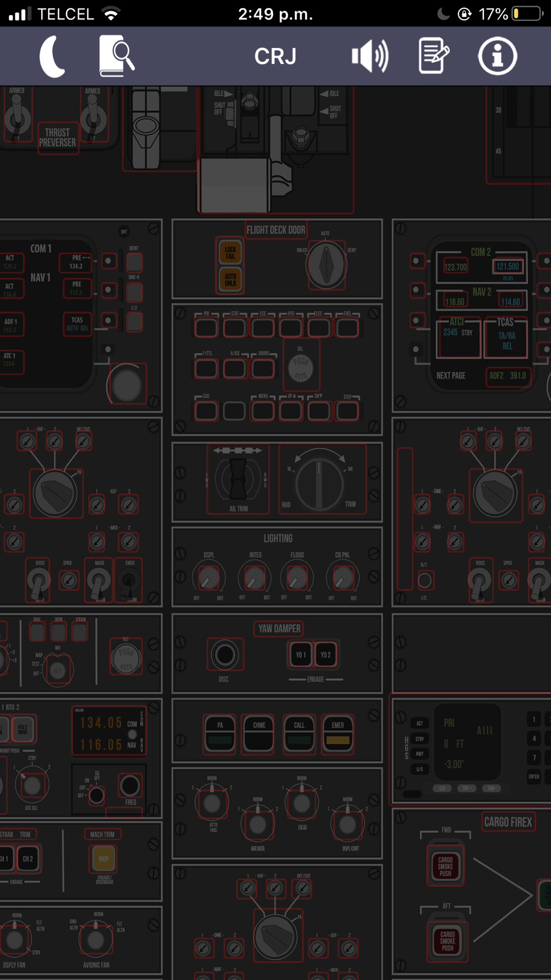Engage the YD 1 button
Viewport: 551px width, 980px height.
click(x=300, y=655)
